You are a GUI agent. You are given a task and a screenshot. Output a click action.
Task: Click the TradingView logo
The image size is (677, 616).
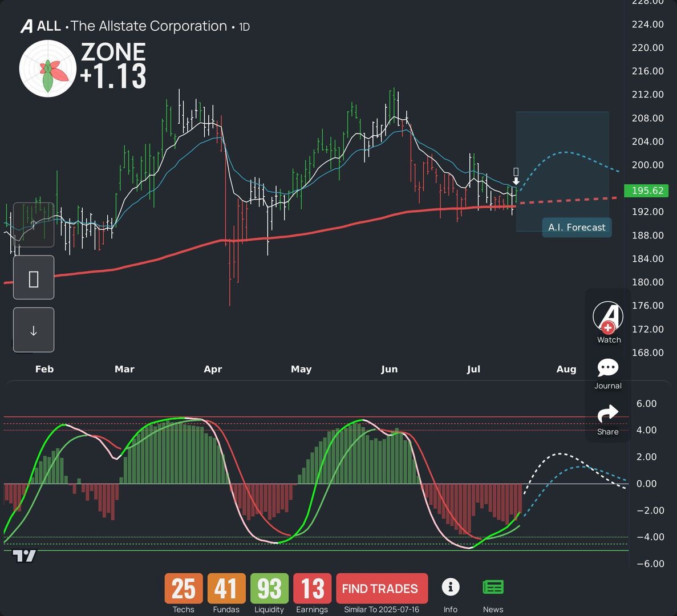[24, 556]
